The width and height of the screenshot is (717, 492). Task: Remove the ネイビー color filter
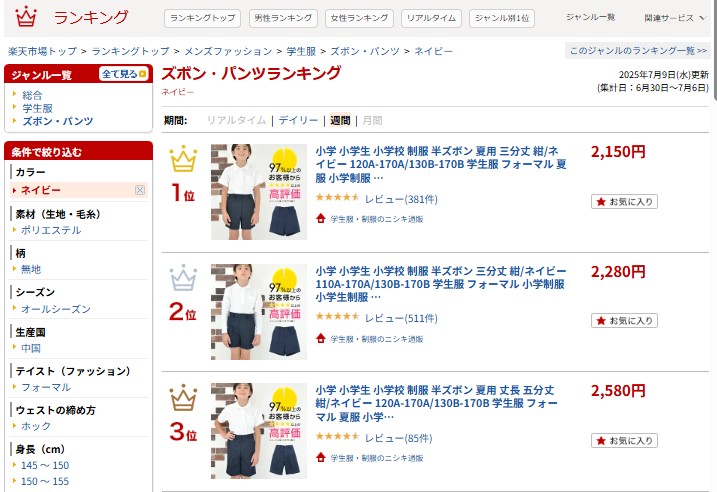(140, 190)
